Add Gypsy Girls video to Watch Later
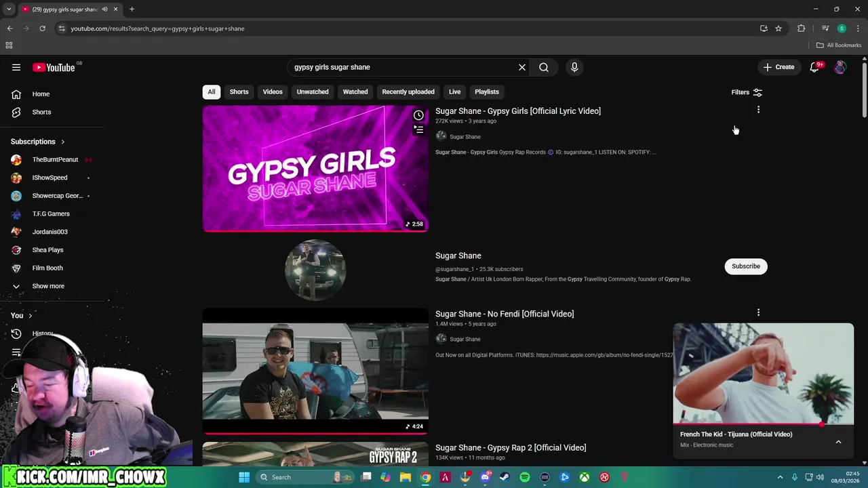 [418, 115]
